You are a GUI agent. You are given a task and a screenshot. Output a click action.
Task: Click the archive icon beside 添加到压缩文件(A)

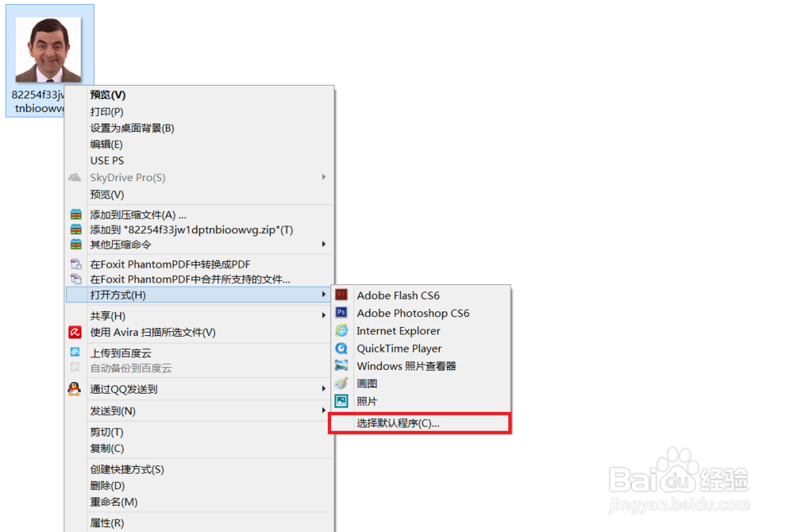point(76,214)
